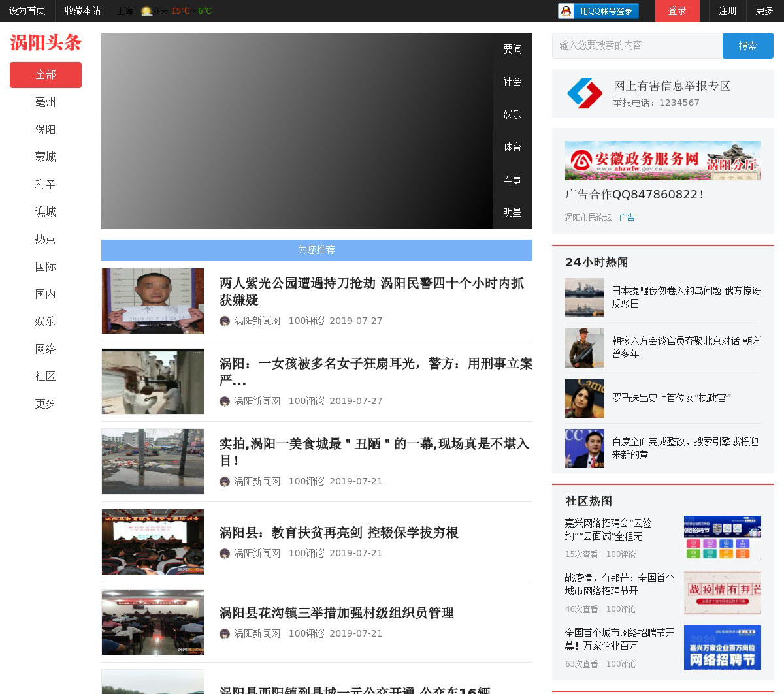784x694 pixels.
Task: Click the blue-red report center logo
Action: pyautogui.click(x=584, y=93)
